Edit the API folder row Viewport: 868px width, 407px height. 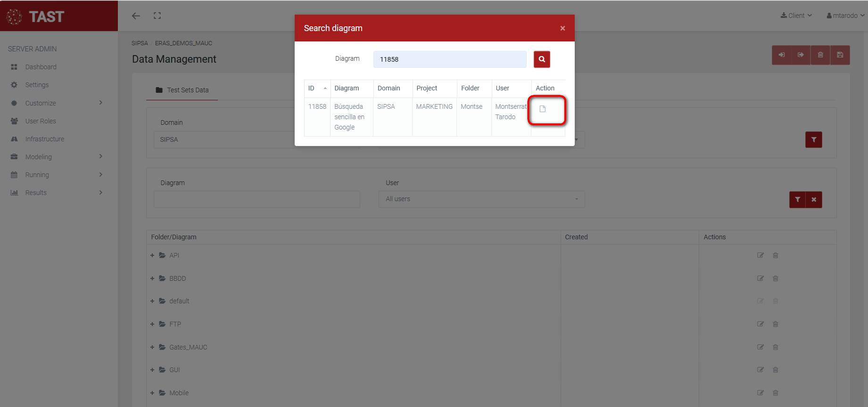pyautogui.click(x=760, y=255)
